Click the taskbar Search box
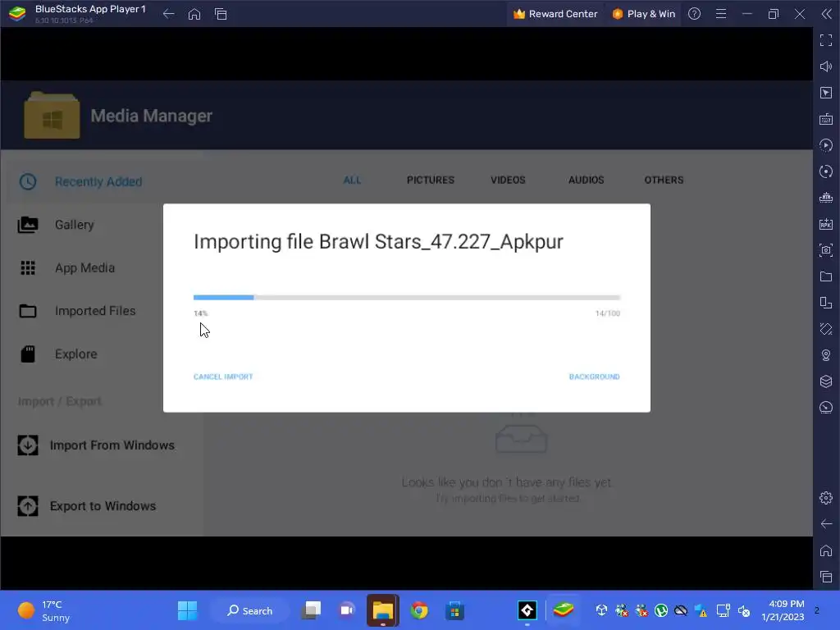The height and width of the screenshot is (630, 840). (249, 610)
